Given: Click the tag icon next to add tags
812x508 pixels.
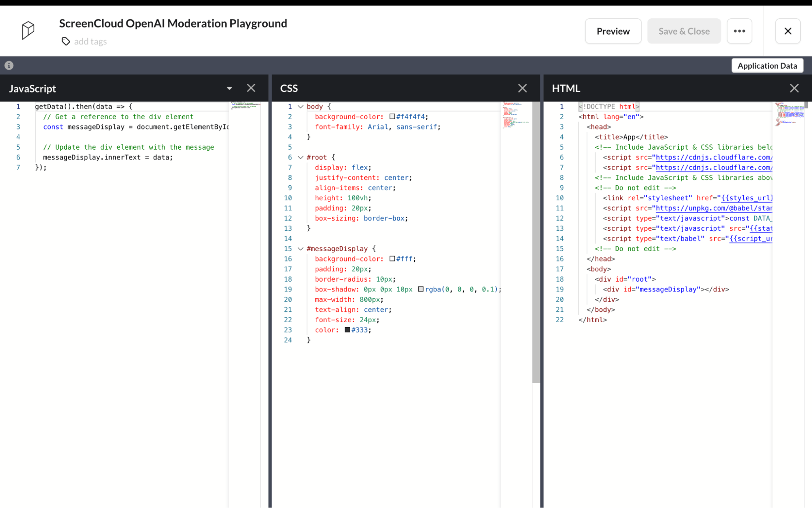Looking at the screenshot, I should pyautogui.click(x=65, y=41).
